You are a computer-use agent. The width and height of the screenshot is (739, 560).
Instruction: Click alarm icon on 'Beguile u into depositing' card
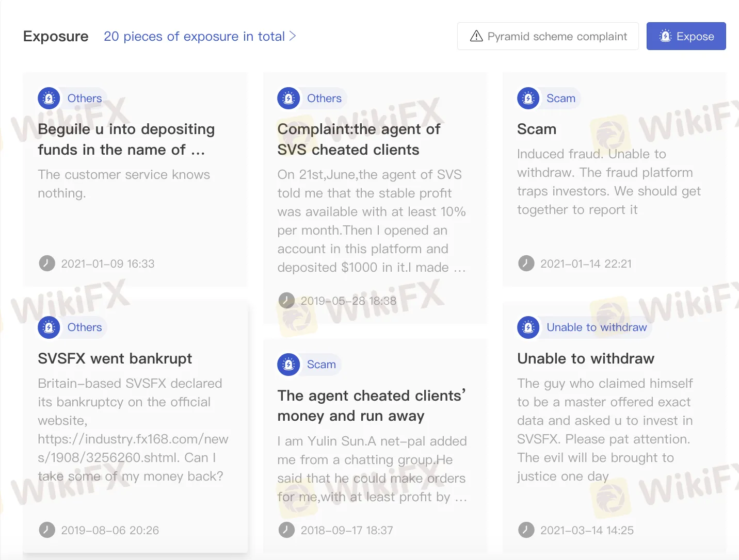pyautogui.click(x=49, y=98)
